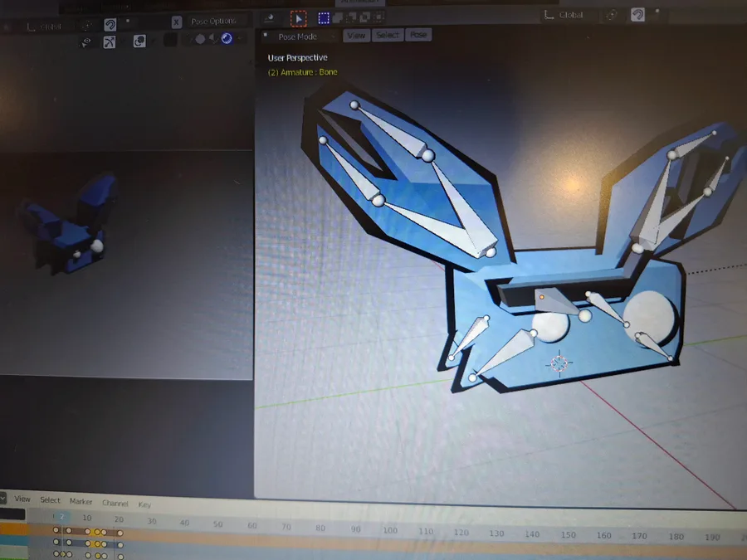Open the timeline Channel menu

pos(115,503)
